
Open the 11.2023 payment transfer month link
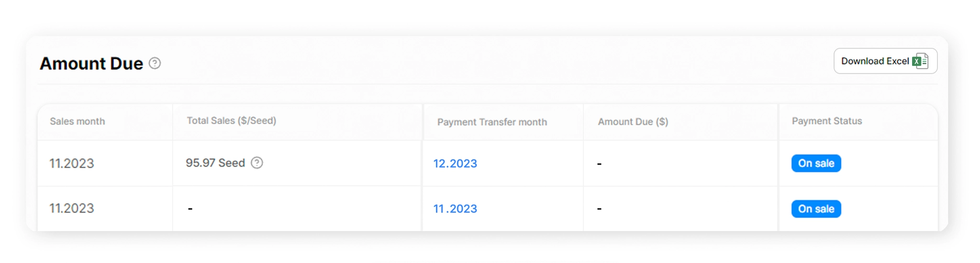455,209
